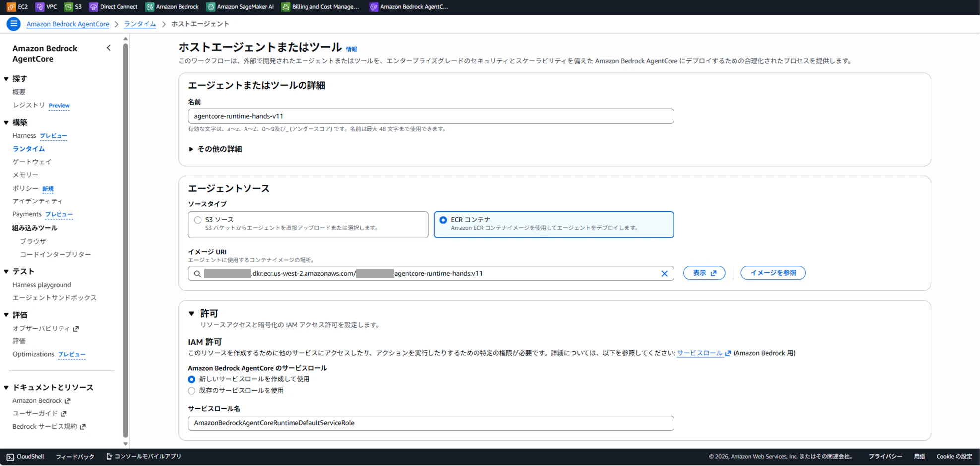This screenshot has height=466, width=980.
Task: Open 概要 in the sidebar
Action: point(19,92)
